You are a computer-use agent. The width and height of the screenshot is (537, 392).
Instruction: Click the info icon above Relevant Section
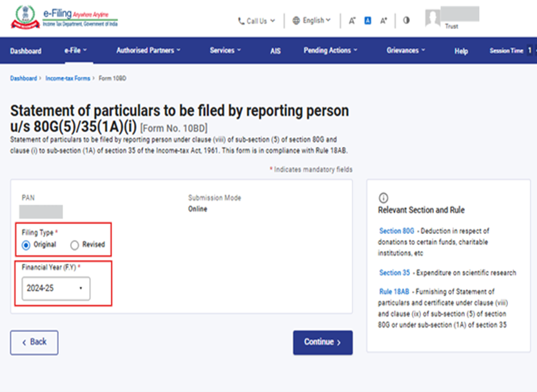pos(383,197)
